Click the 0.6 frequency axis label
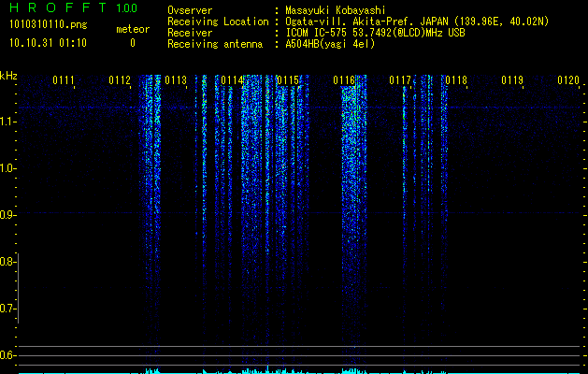588x374 pixels. (x=7, y=355)
